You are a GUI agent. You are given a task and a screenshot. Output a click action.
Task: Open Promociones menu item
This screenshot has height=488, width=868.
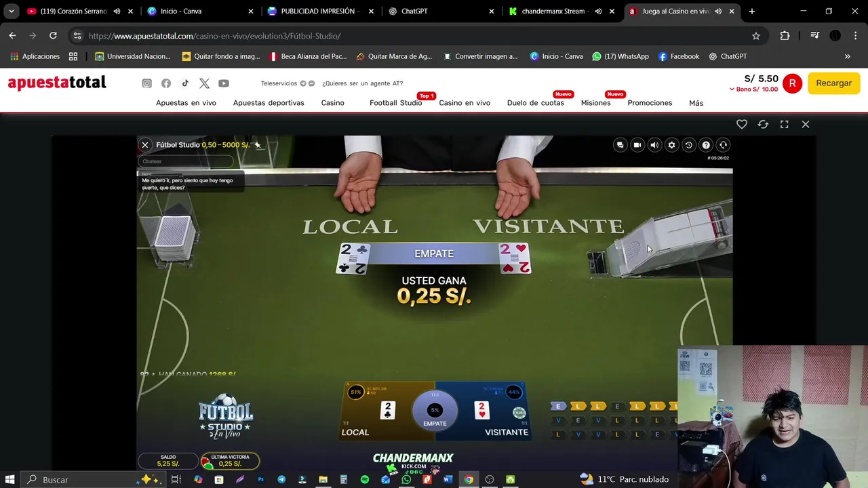pos(650,103)
